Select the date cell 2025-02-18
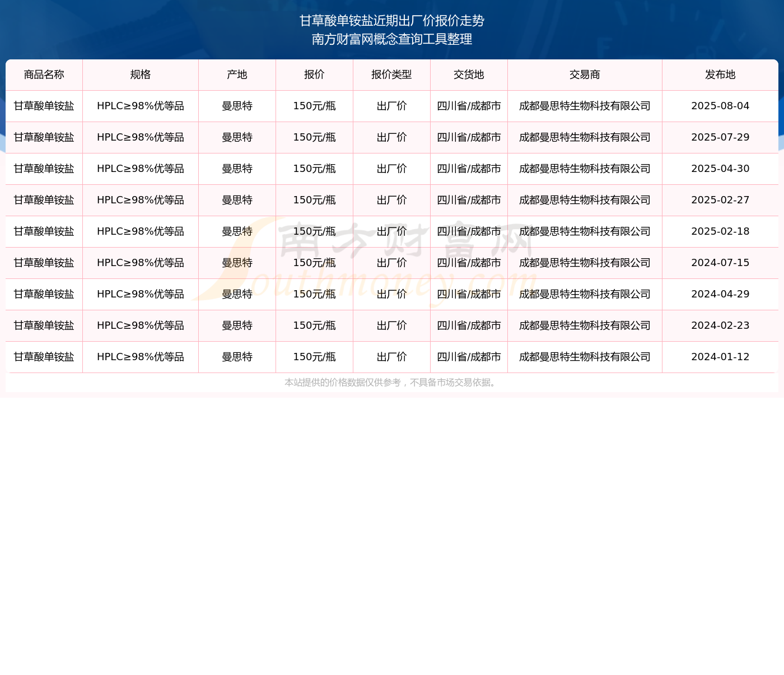This screenshot has width=784, height=675. pyautogui.click(x=720, y=231)
